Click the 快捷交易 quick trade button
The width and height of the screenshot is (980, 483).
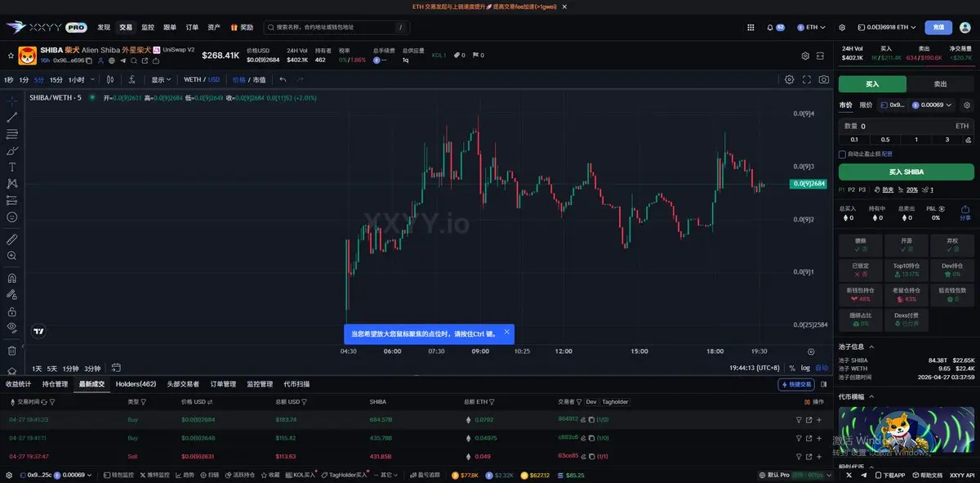tap(796, 384)
